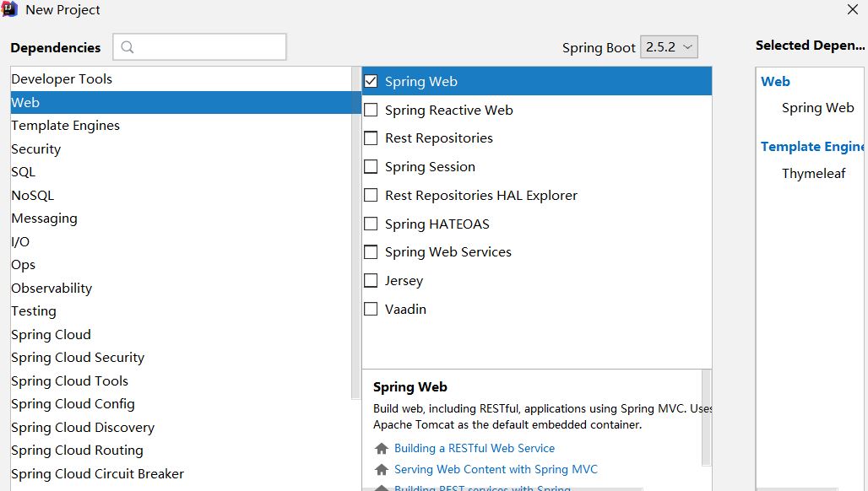Image resolution: width=868 pixels, height=491 pixels.
Task: Click Template Engines heading in selected panel
Action: [x=812, y=147]
